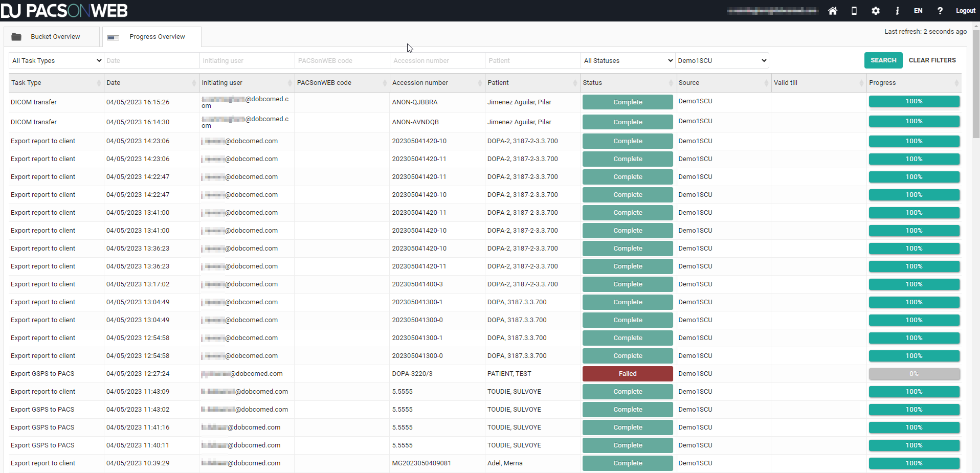Viewport: 980px width, 473px height.
Task: Sort by Progress column arrows
Action: [x=956, y=83]
